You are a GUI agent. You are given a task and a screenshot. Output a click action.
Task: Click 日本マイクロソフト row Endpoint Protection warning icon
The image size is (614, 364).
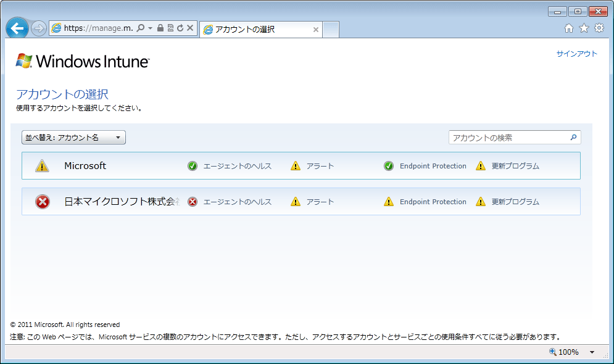click(388, 202)
